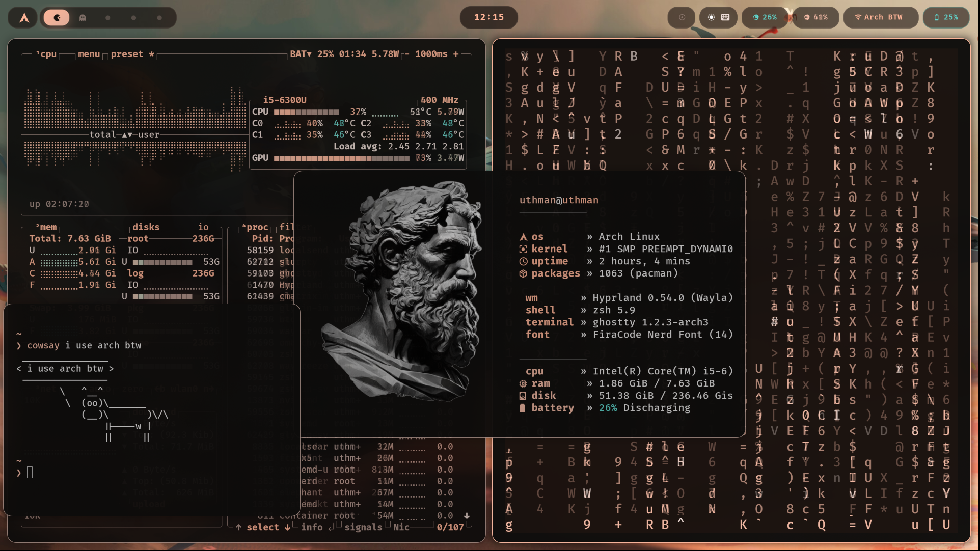The image size is (980, 551).
Task: Open the BAT battery selector dropdown
Action: point(301,54)
